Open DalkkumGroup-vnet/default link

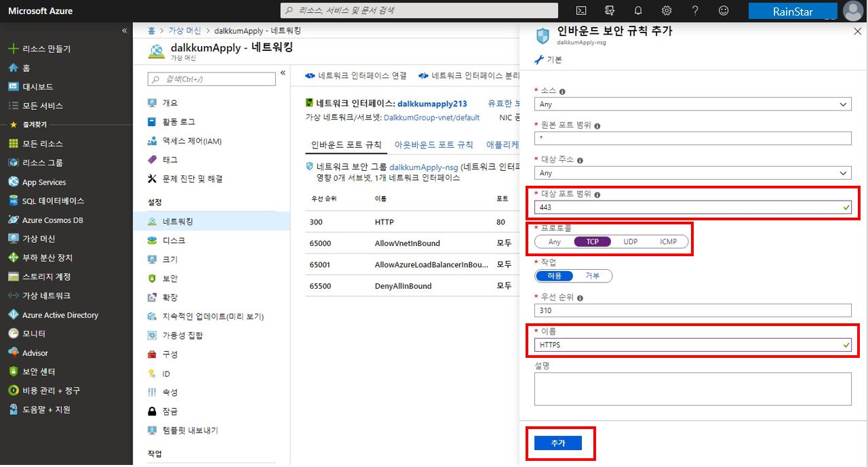pyautogui.click(x=431, y=117)
